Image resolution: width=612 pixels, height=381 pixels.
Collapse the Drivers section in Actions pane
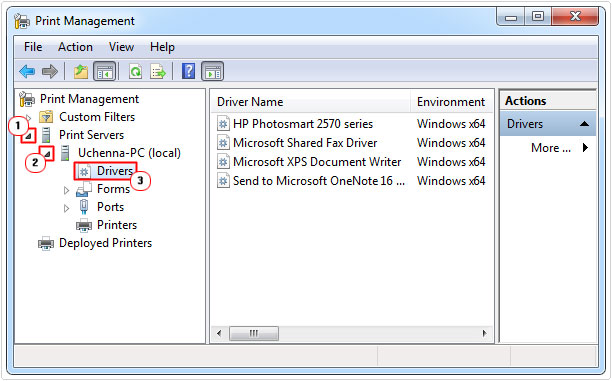coord(584,124)
